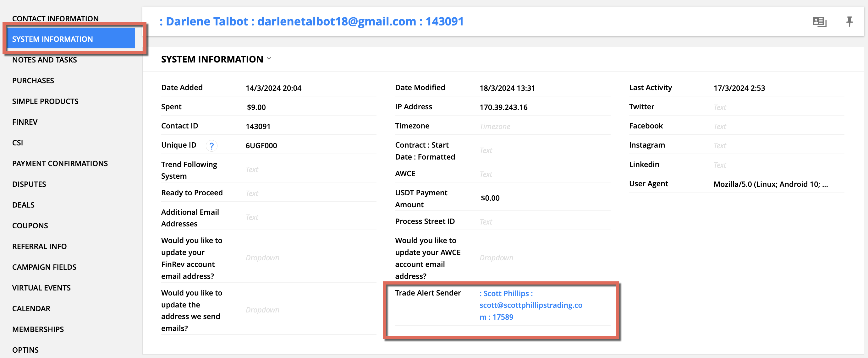Open the FinRev account email update dropdown
This screenshot has width=868, height=358.
click(x=262, y=258)
